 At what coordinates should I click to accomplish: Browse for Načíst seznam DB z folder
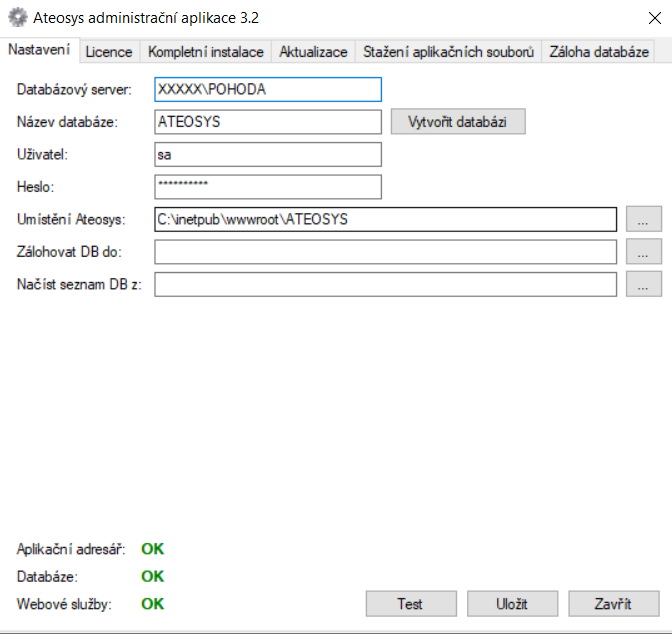tap(644, 284)
